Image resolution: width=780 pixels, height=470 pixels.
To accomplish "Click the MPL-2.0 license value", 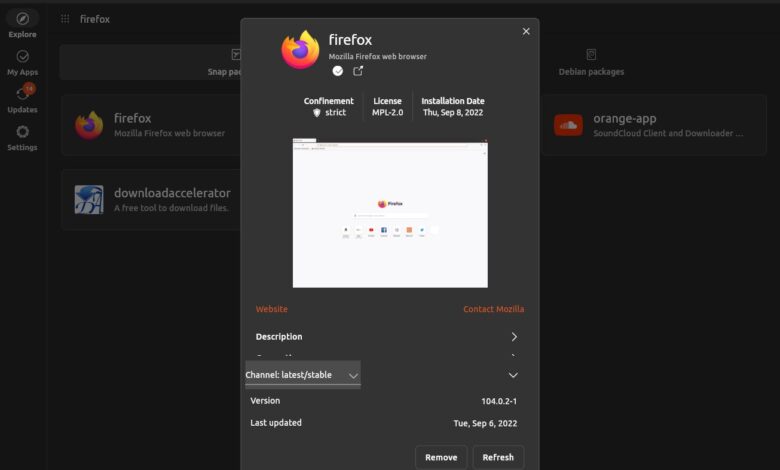I will [388, 112].
